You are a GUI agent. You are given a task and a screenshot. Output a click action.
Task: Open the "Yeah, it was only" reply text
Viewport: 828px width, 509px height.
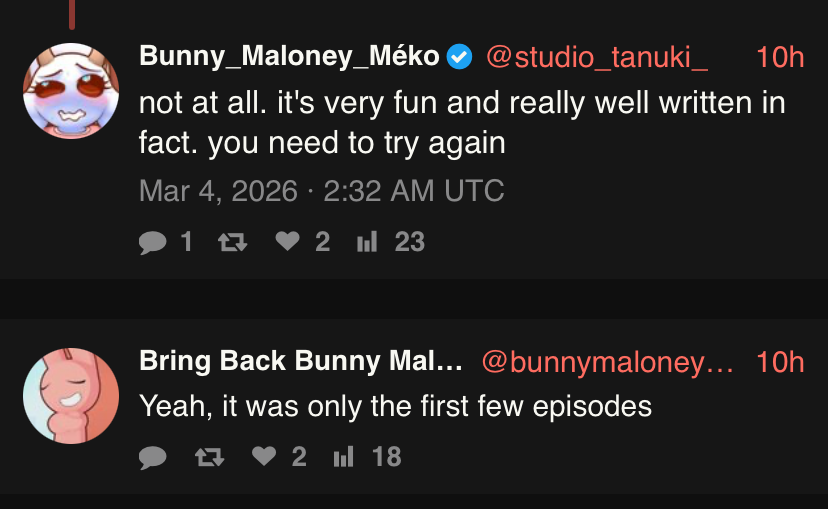(x=395, y=406)
